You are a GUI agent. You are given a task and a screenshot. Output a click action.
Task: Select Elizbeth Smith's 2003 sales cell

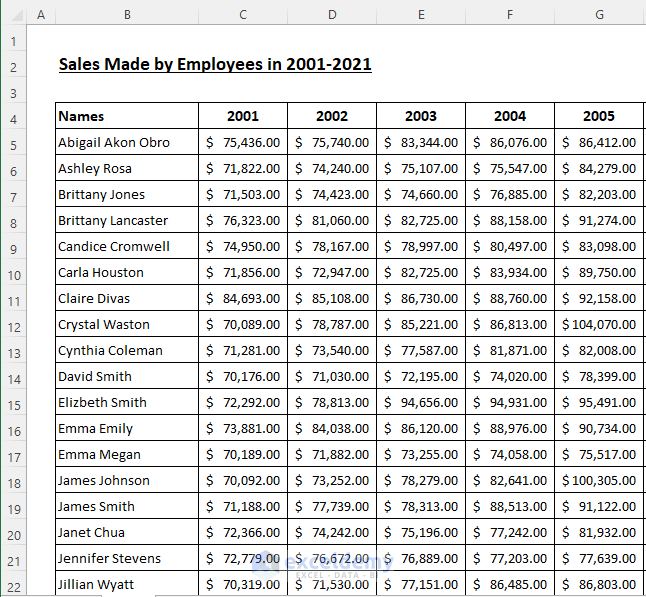tap(421, 402)
